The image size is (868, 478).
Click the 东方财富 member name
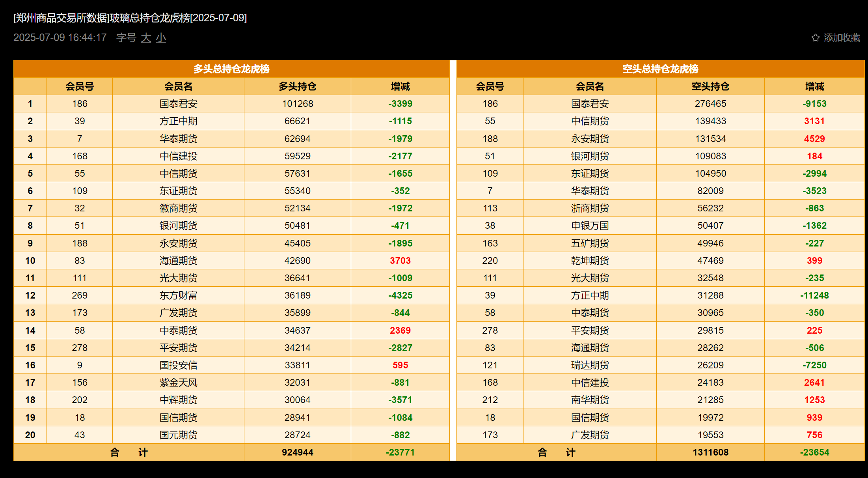[178, 295]
